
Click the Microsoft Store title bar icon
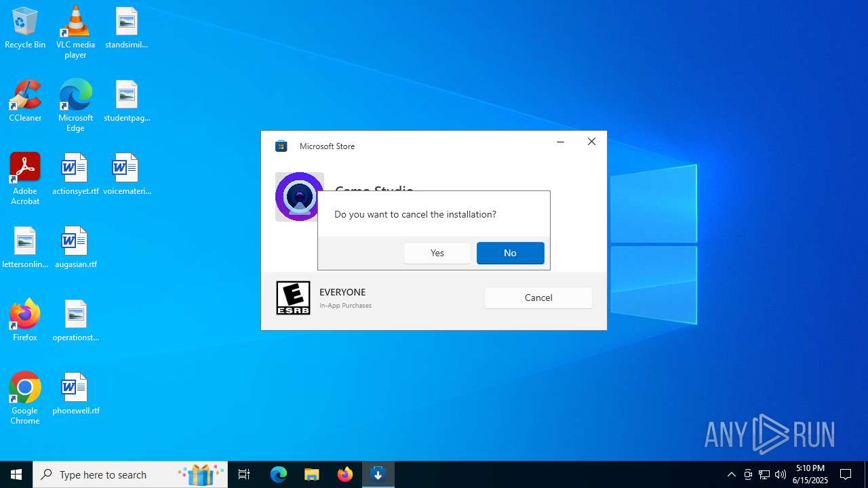click(281, 146)
